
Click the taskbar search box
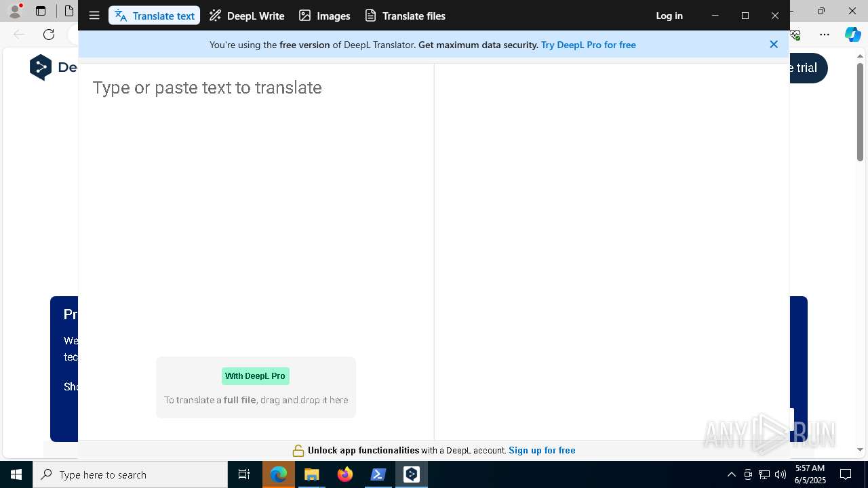tap(130, 474)
